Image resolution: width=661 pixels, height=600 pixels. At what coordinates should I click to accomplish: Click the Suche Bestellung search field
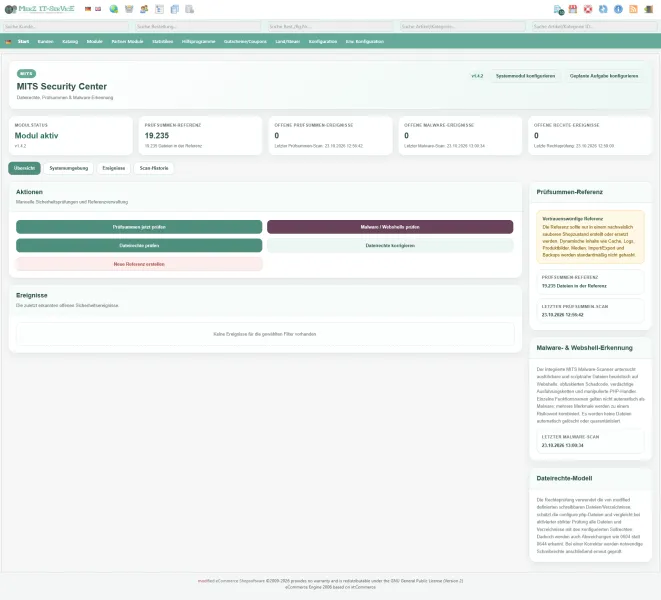[198, 27]
